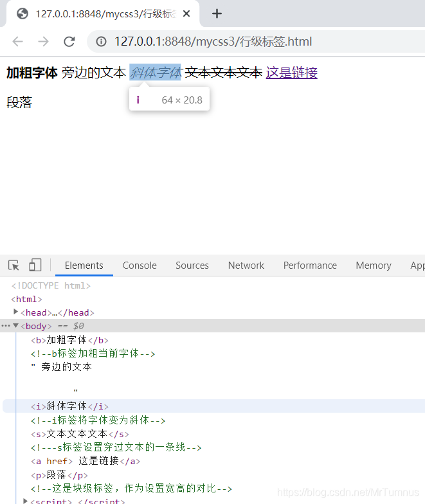Open the Network tab

[x=246, y=265]
